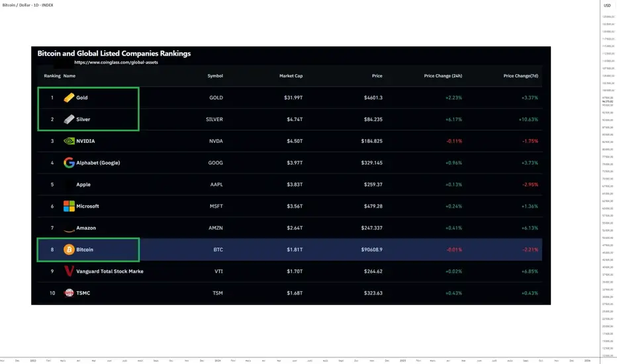Sort by Price Change (24h) column header
Screen dimensions: 617x364
coord(443,76)
